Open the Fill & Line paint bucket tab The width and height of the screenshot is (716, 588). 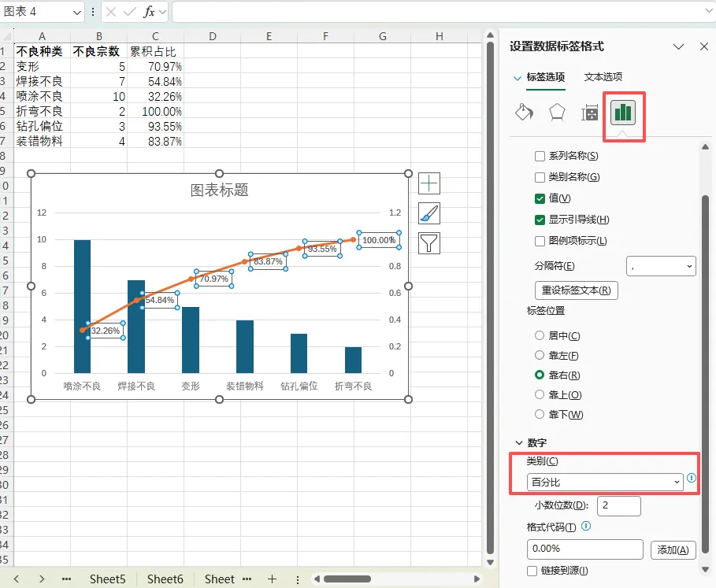click(x=525, y=113)
